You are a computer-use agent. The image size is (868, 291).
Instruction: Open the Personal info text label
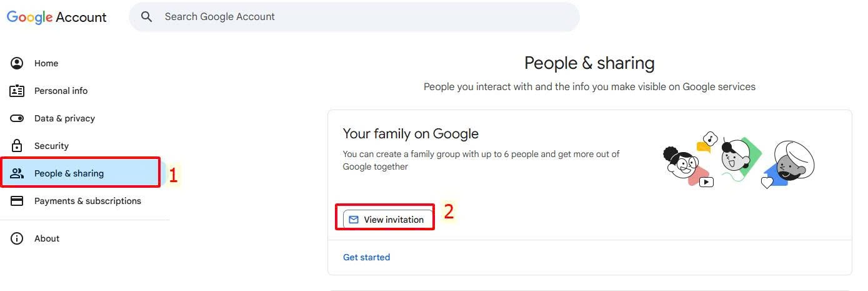[61, 91]
